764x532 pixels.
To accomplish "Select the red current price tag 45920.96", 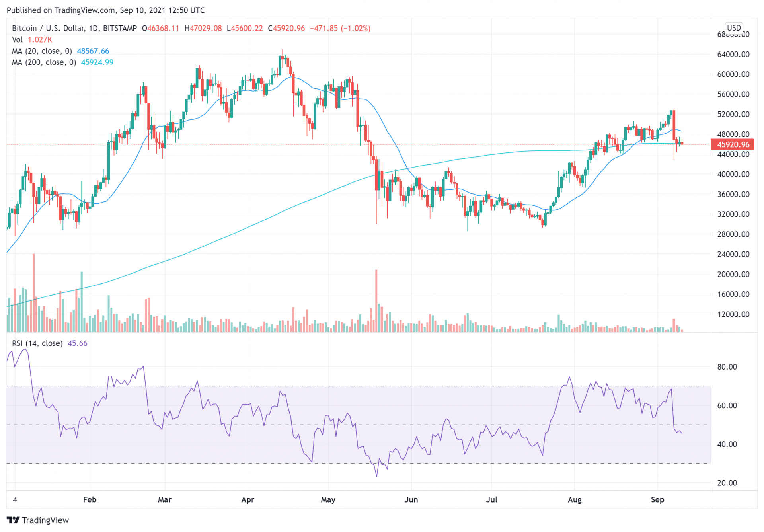I will click(x=733, y=144).
